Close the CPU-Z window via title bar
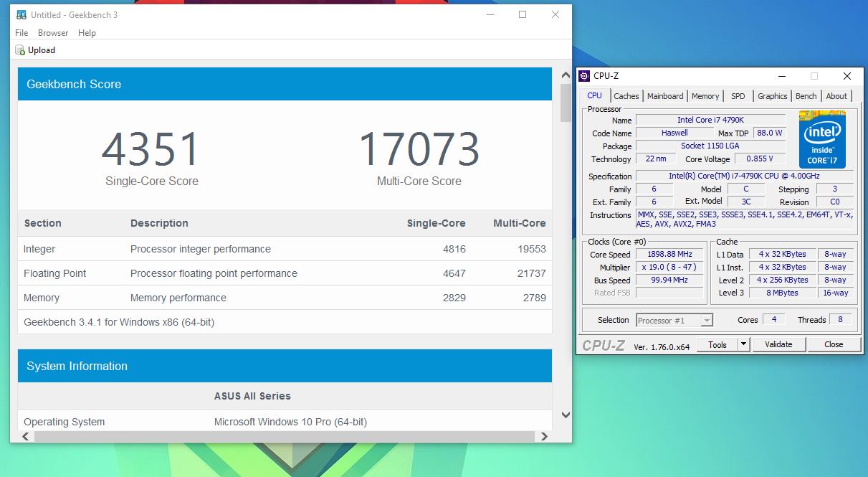Image resolution: width=868 pixels, height=477 pixels. (x=847, y=76)
